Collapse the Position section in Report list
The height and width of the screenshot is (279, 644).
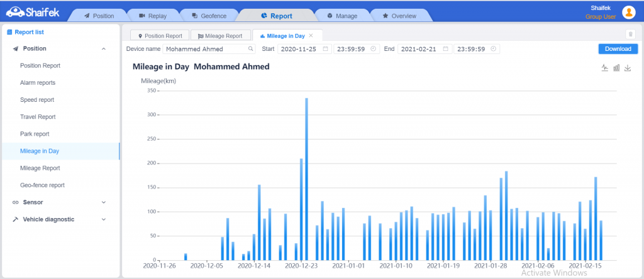(x=103, y=48)
